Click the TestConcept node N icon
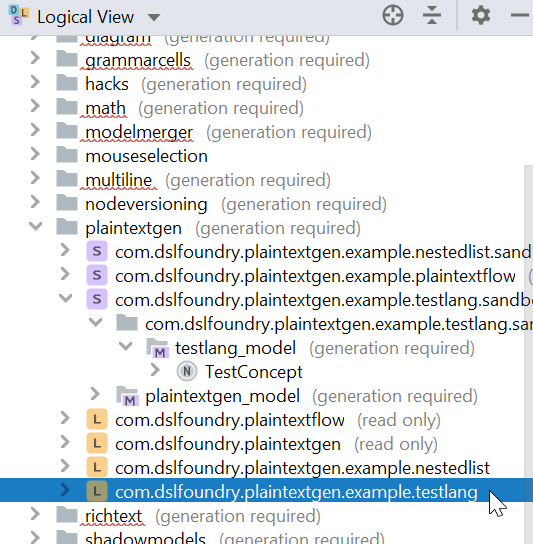The image size is (533, 544). (x=187, y=372)
